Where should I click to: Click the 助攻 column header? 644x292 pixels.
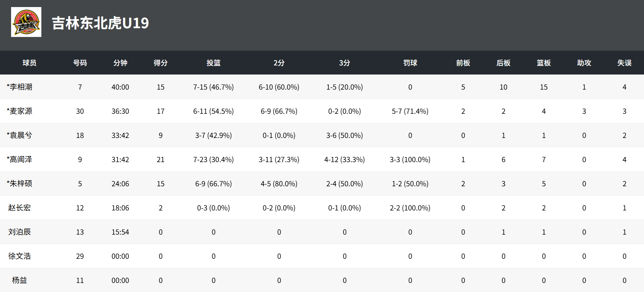(x=584, y=63)
